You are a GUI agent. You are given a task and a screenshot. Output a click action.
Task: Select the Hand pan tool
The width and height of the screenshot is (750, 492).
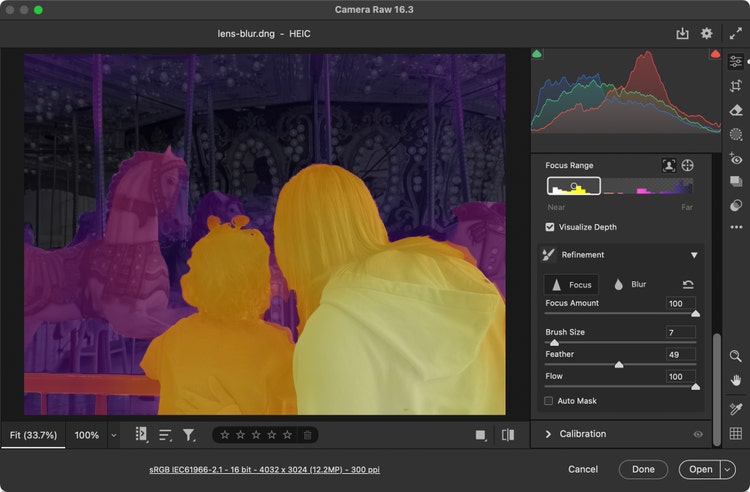coord(736,380)
